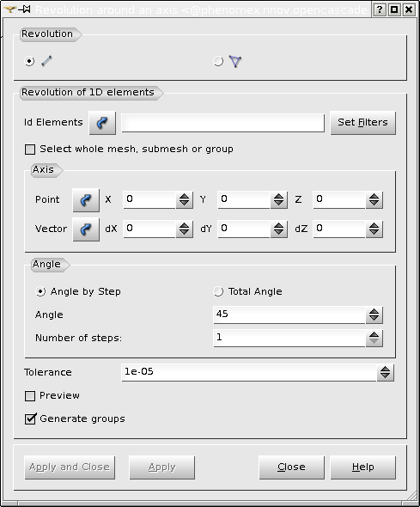
Task: Increase the Angle value with up arrow
Action: point(374,312)
